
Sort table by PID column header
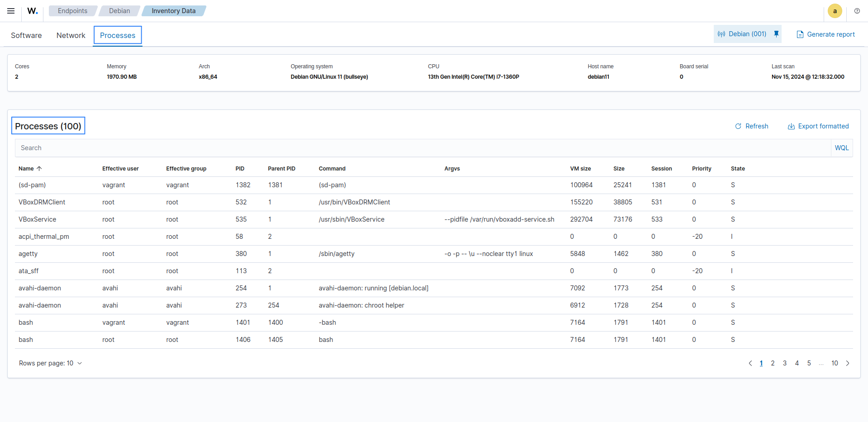(240, 169)
